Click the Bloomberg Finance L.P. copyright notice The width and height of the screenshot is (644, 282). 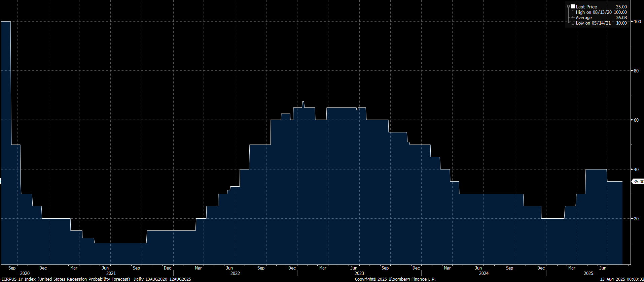tap(395, 279)
